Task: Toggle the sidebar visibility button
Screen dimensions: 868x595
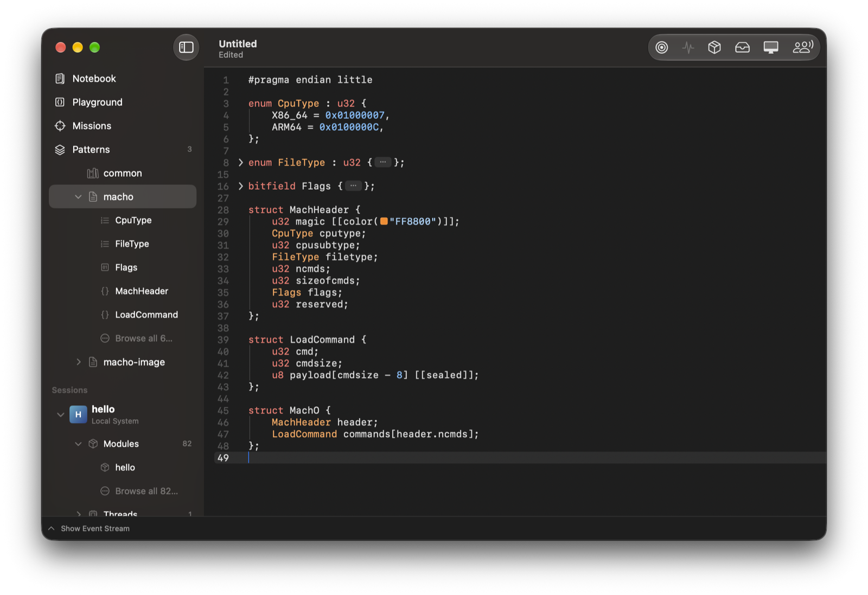Action: pos(186,47)
